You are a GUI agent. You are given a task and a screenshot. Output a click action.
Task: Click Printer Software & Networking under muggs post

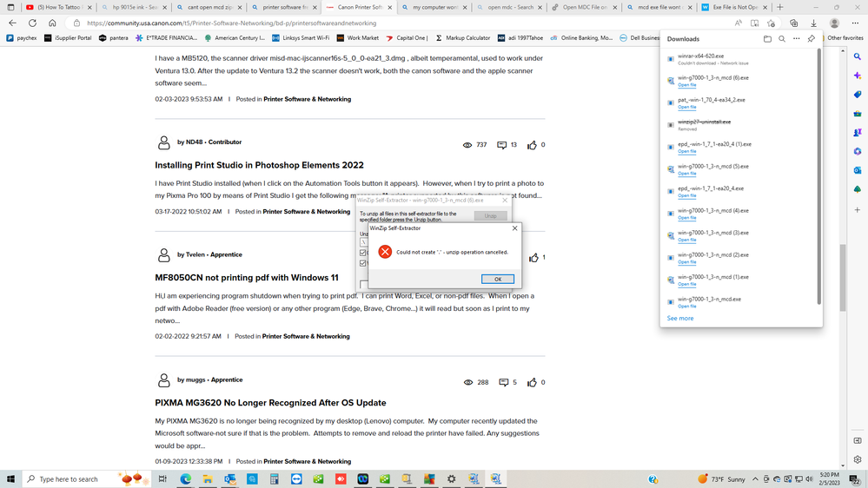308,461
